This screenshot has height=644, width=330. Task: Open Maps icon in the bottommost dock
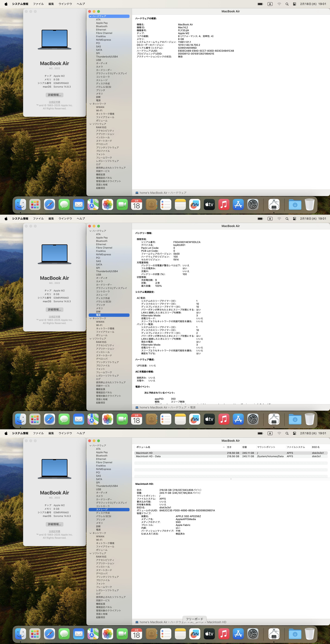(93, 634)
